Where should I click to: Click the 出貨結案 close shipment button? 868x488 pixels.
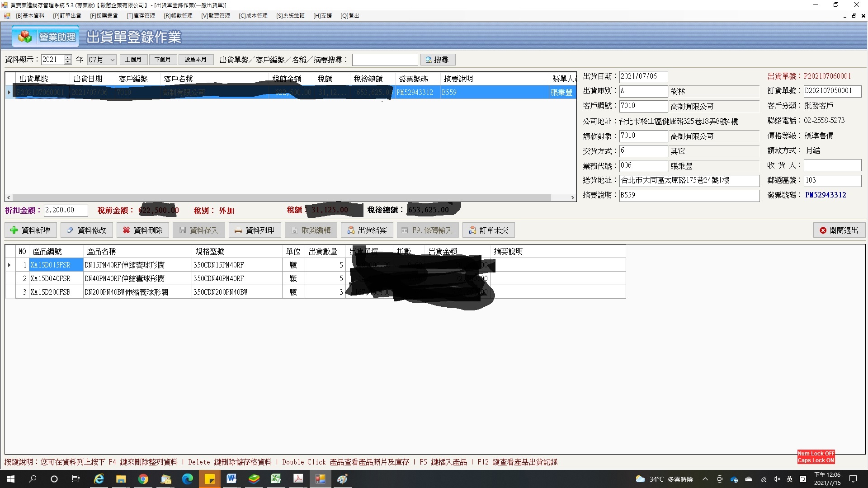pos(367,230)
